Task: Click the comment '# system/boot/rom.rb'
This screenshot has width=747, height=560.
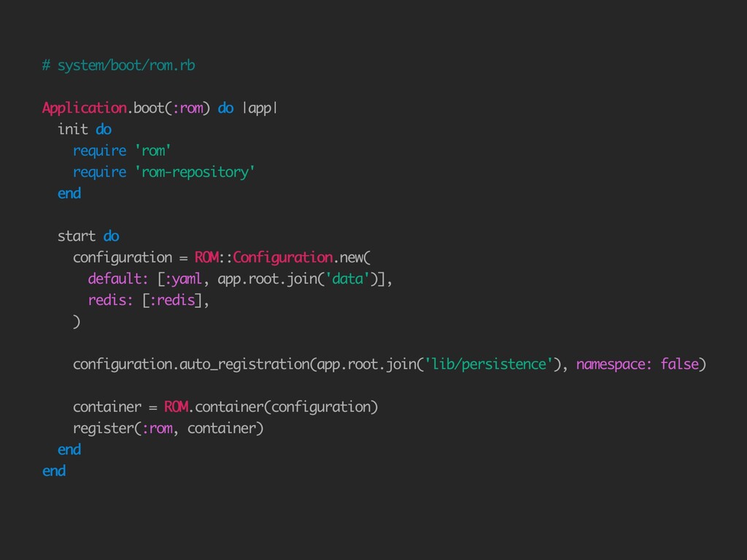Action: (x=119, y=65)
